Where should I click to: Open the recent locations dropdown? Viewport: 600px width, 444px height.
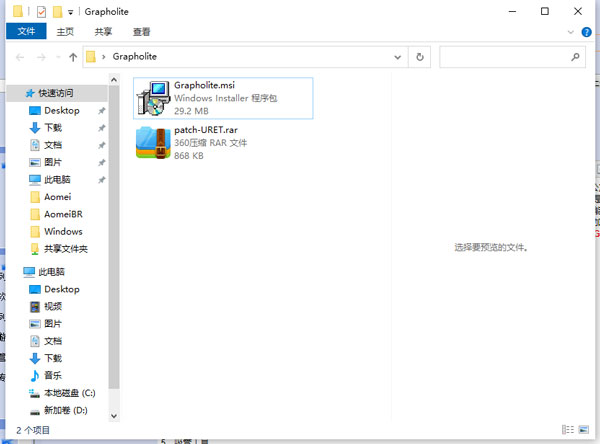pos(58,57)
